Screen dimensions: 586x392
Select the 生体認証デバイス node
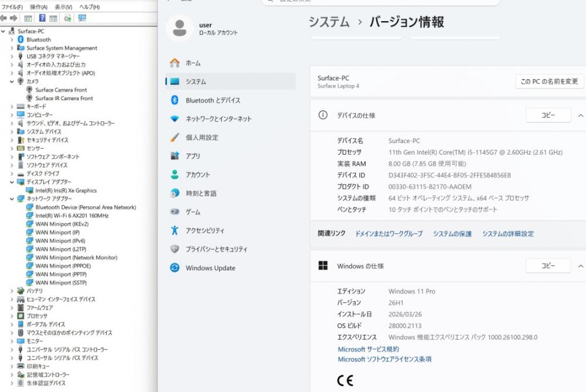(46, 383)
